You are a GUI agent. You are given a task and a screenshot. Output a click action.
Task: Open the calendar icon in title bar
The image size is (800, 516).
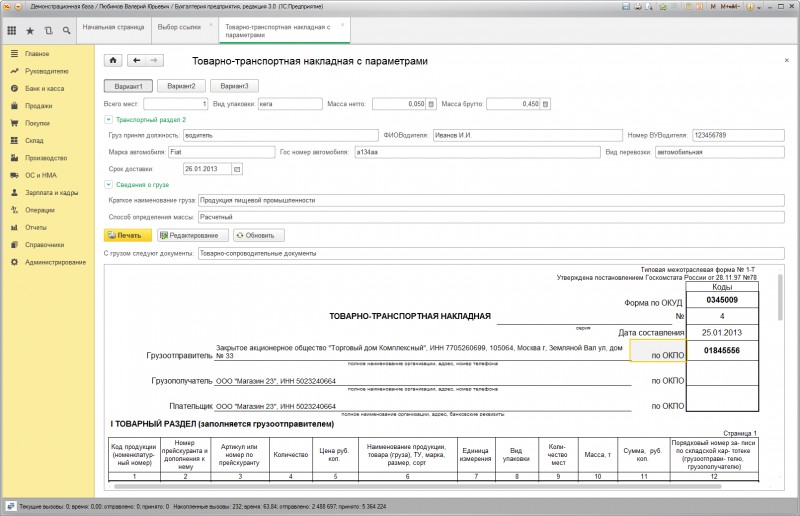pyautogui.click(x=699, y=7)
